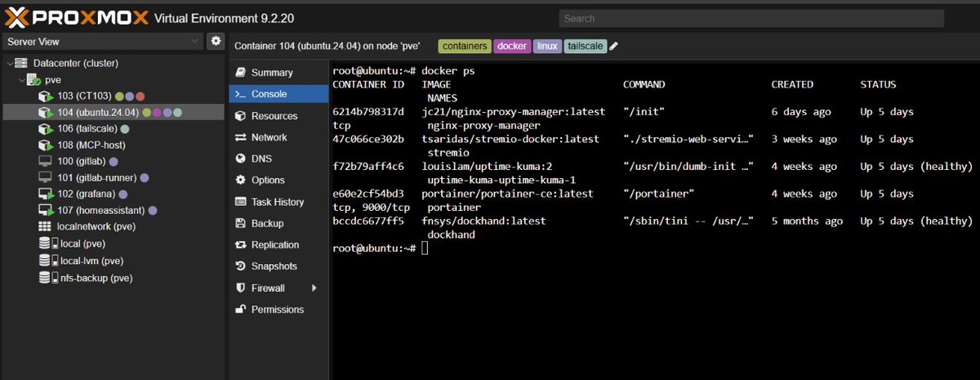
Task: Open the Network tab
Action: [x=279, y=137]
